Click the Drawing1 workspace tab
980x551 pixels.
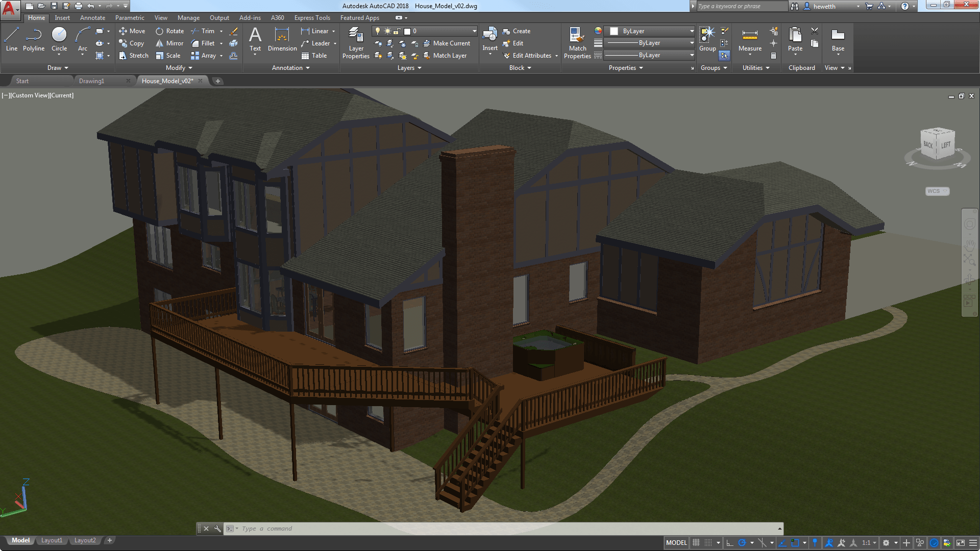pyautogui.click(x=90, y=81)
